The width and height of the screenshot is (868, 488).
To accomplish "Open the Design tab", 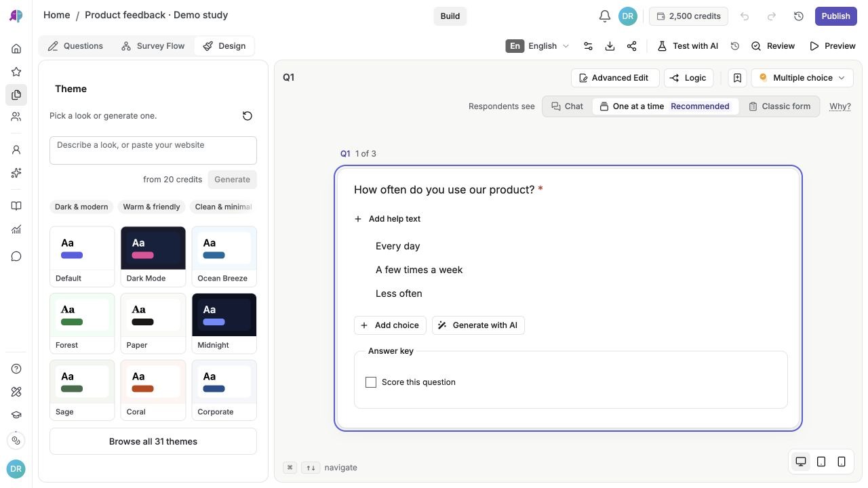I will tap(224, 46).
